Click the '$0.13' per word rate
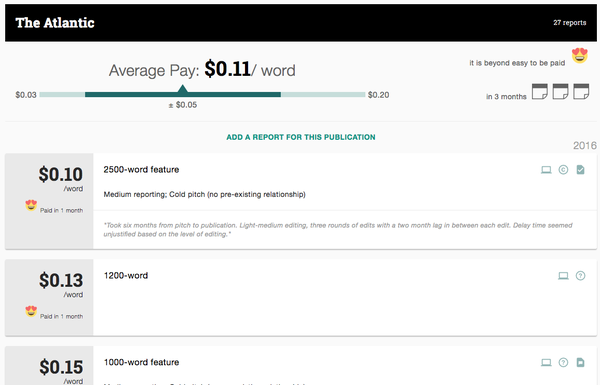 pos(61,280)
